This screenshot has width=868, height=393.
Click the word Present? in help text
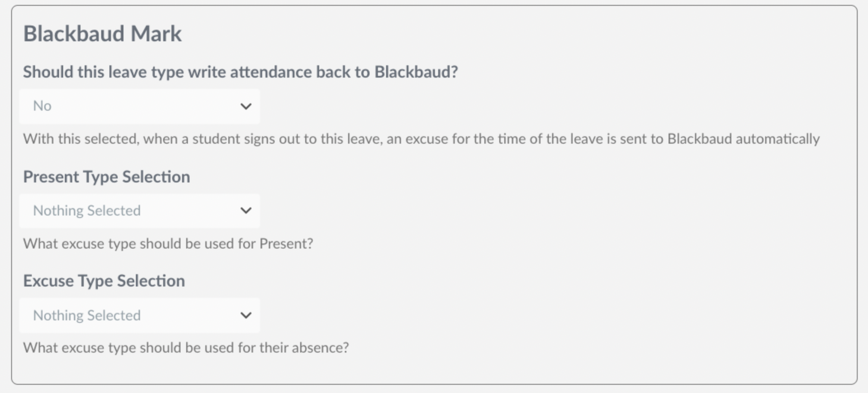tap(286, 244)
